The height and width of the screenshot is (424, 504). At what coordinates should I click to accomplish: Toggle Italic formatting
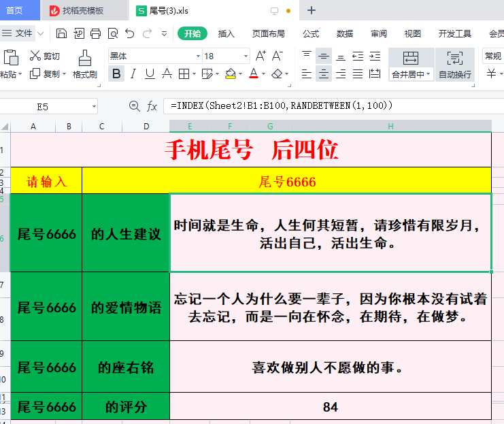(133, 74)
